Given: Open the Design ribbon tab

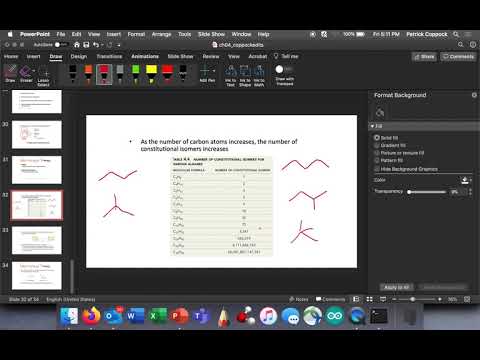Looking at the screenshot, I should coord(79,56).
